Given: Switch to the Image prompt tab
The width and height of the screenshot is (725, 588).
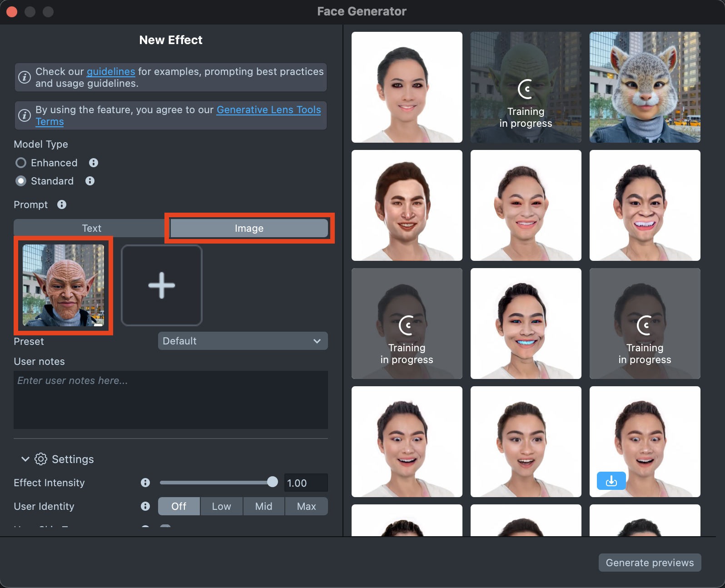Looking at the screenshot, I should coord(249,228).
